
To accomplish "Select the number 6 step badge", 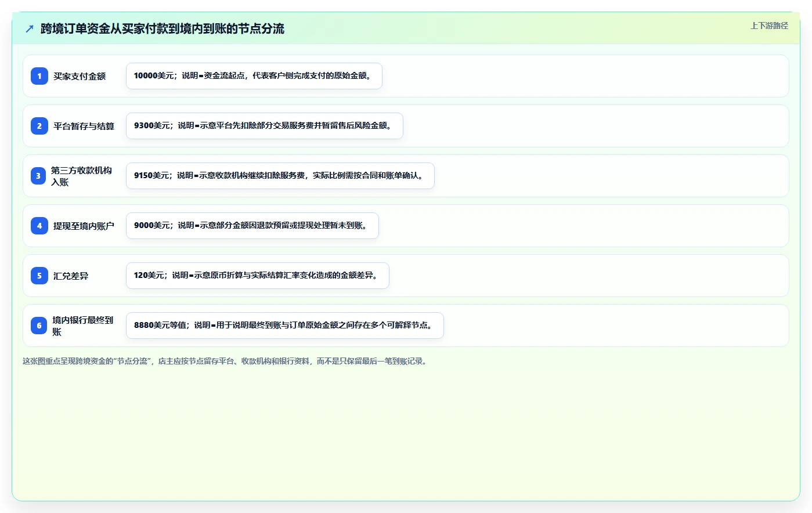I will pyautogui.click(x=39, y=326).
